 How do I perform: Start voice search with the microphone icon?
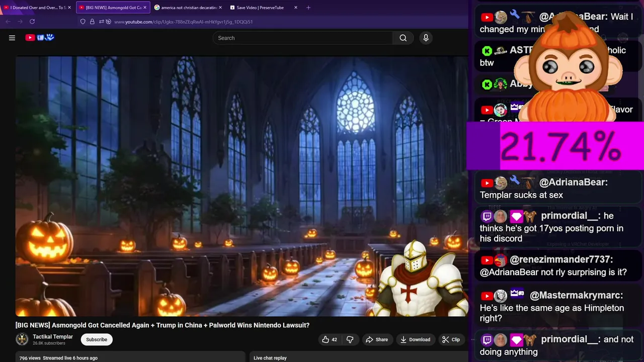click(x=426, y=38)
